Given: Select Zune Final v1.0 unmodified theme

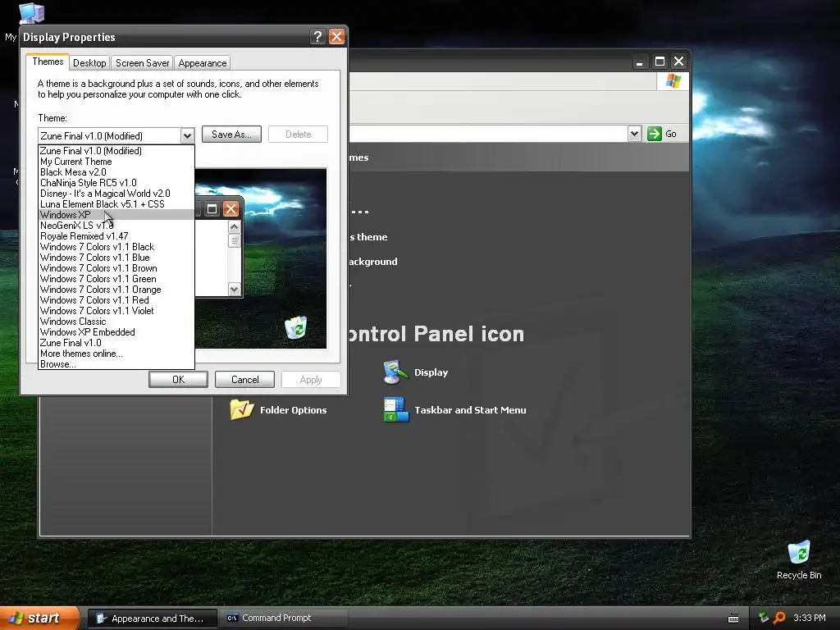Looking at the screenshot, I should pos(116,343).
